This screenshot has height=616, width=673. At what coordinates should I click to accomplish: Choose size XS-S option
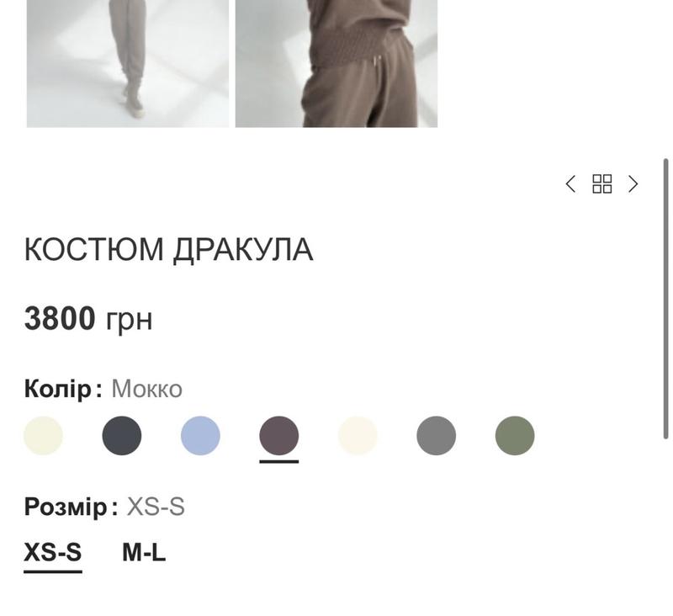point(53,553)
